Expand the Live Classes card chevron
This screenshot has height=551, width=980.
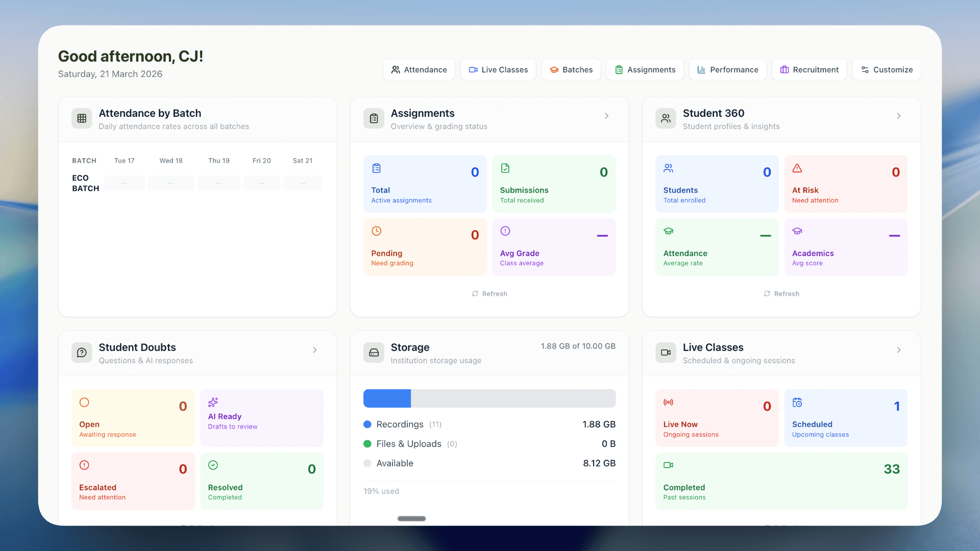pyautogui.click(x=898, y=350)
